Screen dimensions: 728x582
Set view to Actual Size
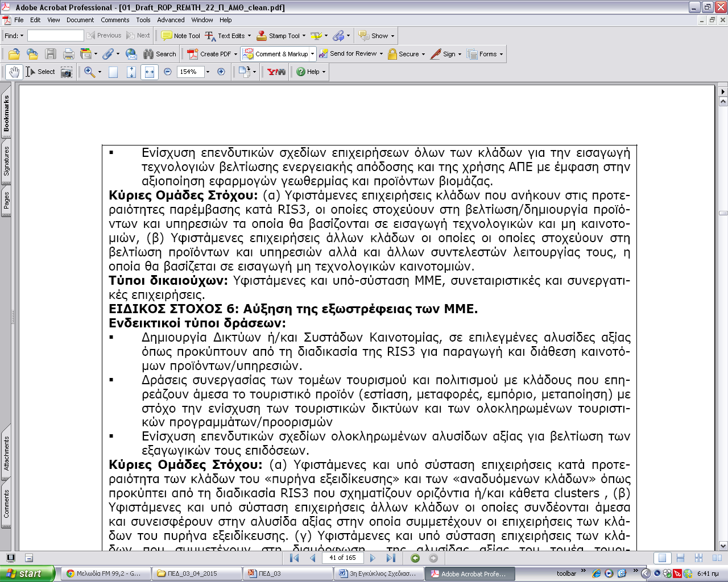113,72
